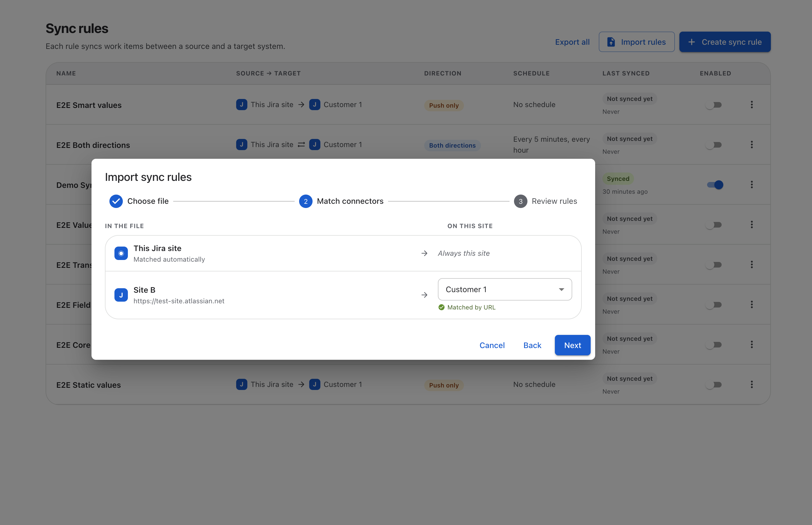Click the https://test-site.atlassian.net URL text

(x=179, y=301)
